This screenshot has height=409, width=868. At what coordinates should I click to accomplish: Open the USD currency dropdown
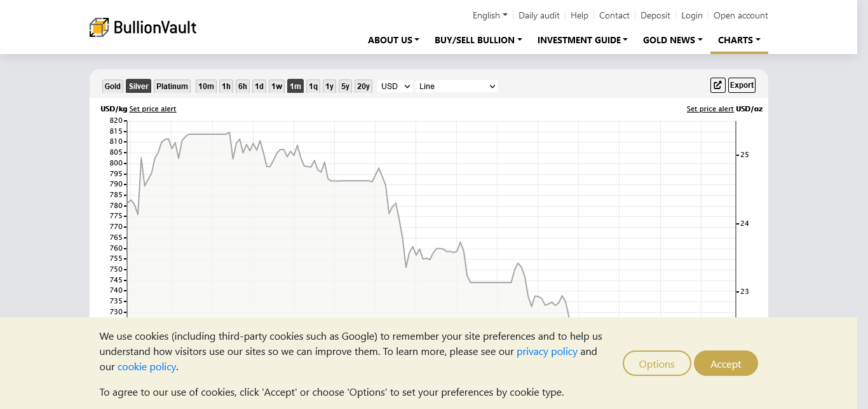pos(395,87)
